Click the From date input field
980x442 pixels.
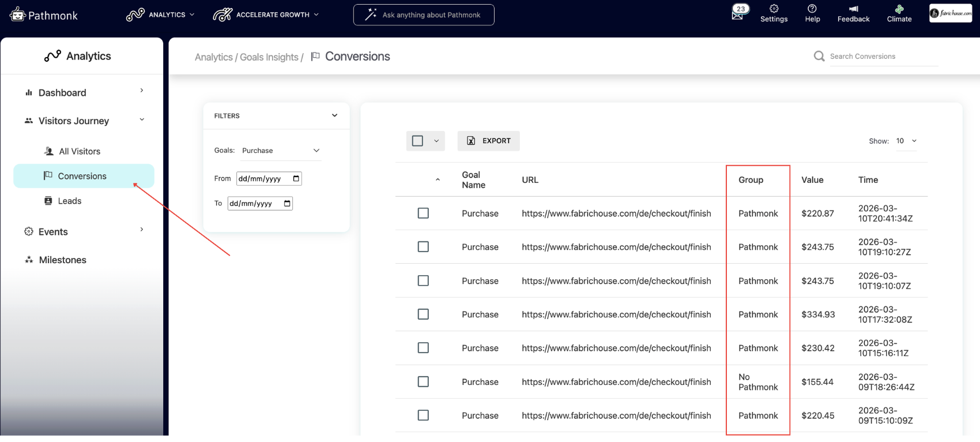click(x=269, y=179)
